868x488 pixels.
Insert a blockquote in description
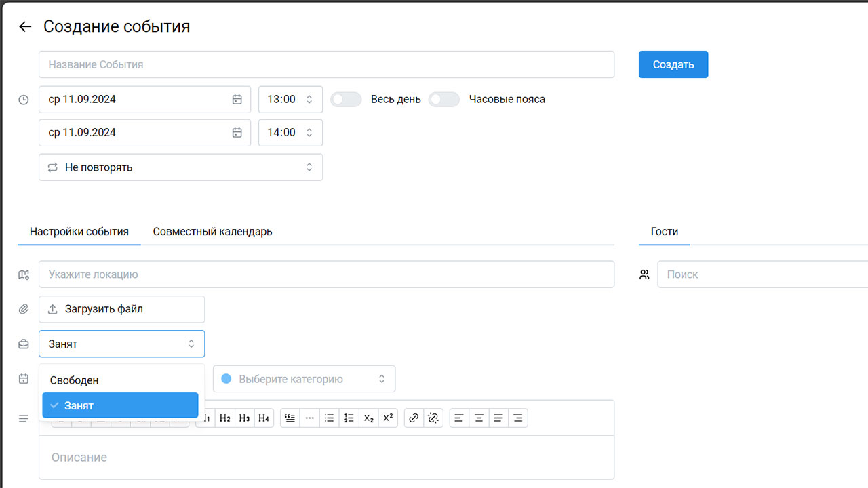click(x=290, y=418)
